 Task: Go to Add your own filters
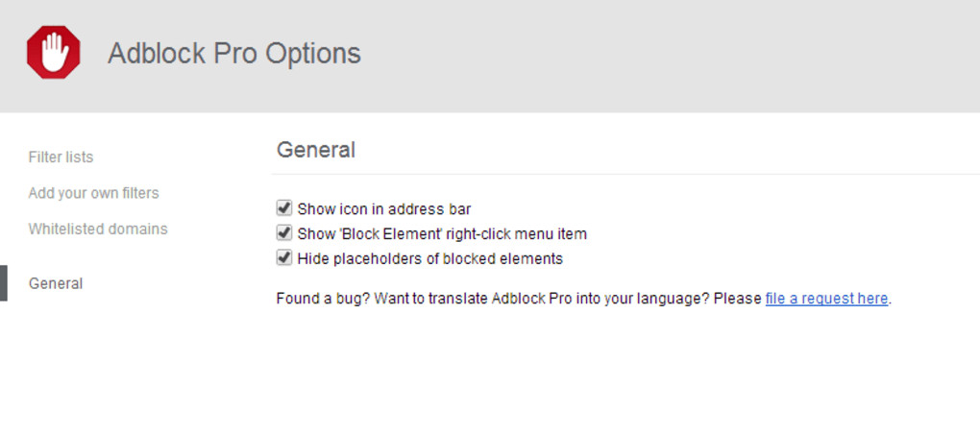pos(93,193)
